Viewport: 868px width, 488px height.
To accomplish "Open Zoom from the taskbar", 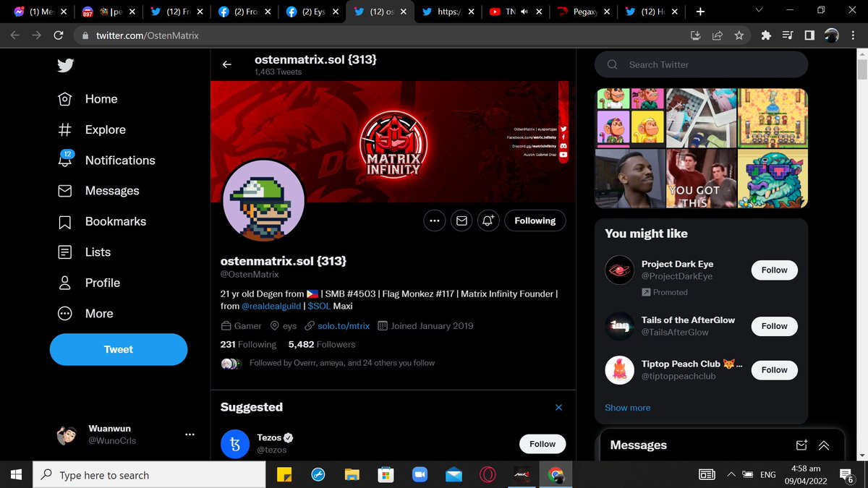I will 420,475.
